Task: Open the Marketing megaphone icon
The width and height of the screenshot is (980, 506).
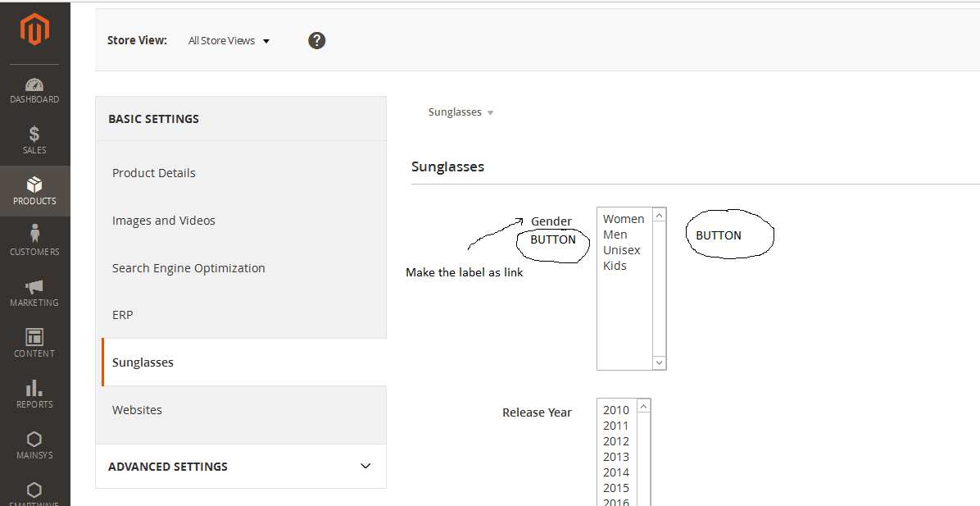Action: click(x=34, y=287)
